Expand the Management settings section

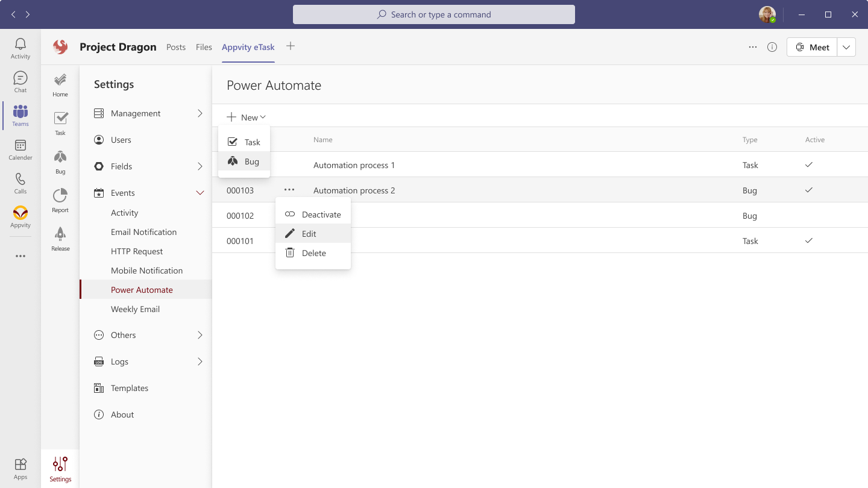click(200, 113)
